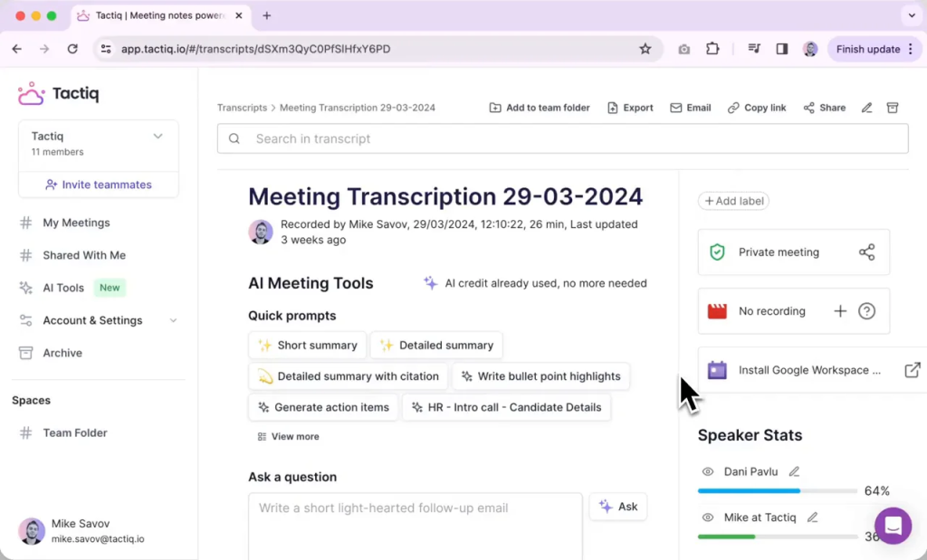Bookmark this page with the star icon
The height and width of the screenshot is (560, 927).
click(x=645, y=49)
